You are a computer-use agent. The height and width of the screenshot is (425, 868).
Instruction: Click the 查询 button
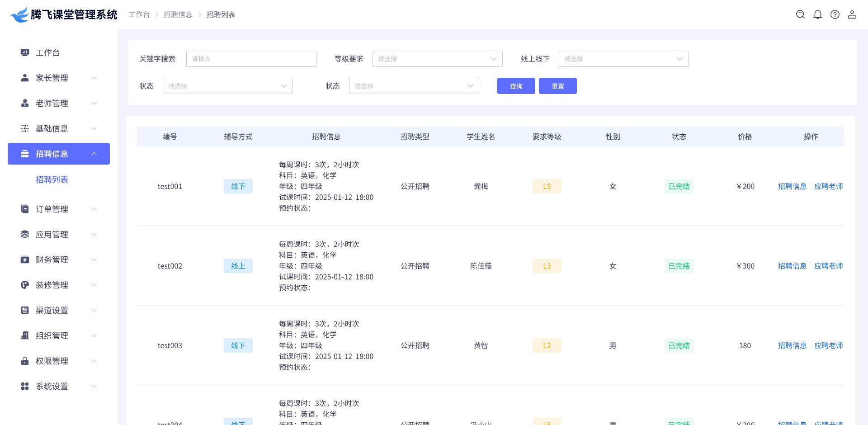point(516,86)
